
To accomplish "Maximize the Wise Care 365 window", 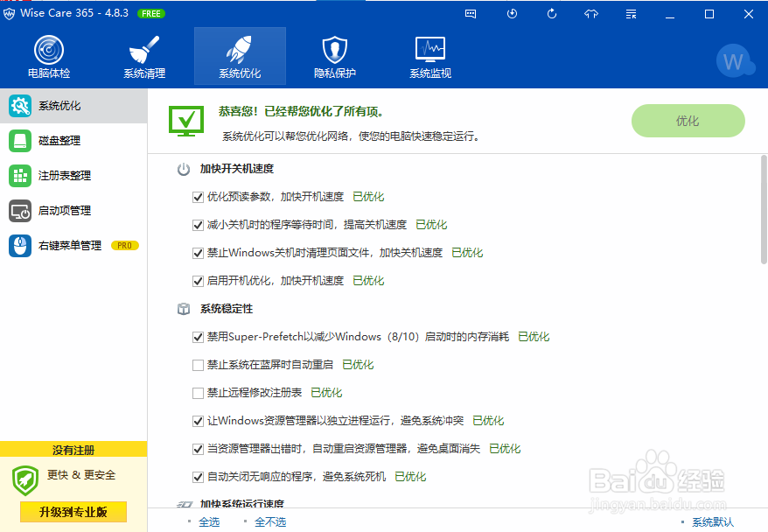I will [709, 14].
